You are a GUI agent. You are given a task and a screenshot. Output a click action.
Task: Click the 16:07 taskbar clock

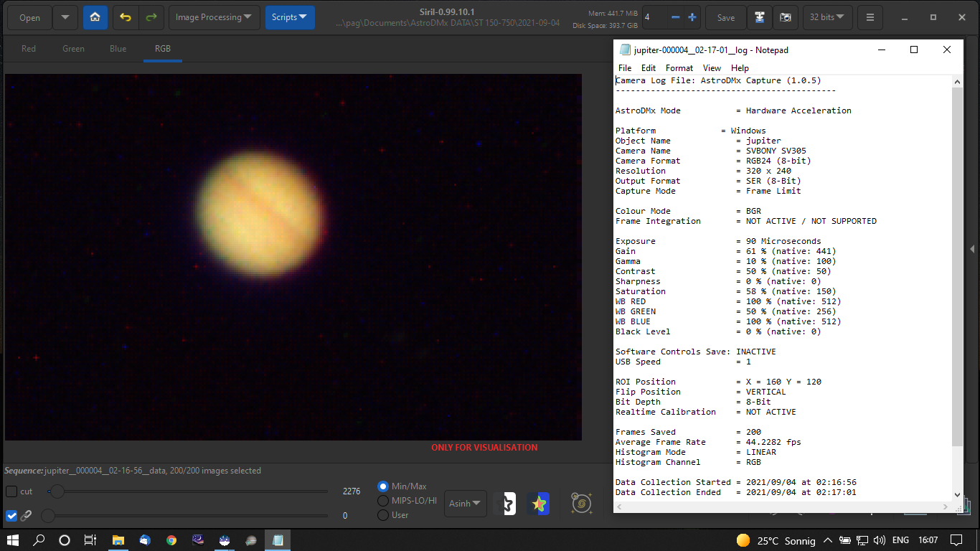[928, 540]
